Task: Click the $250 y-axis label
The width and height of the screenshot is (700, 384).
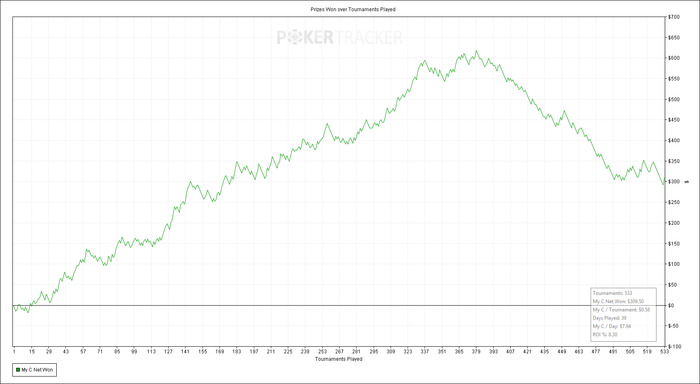Action: (674, 202)
